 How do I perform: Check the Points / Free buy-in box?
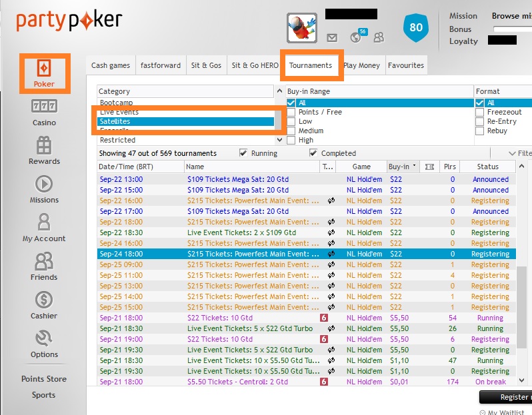click(x=291, y=112)
